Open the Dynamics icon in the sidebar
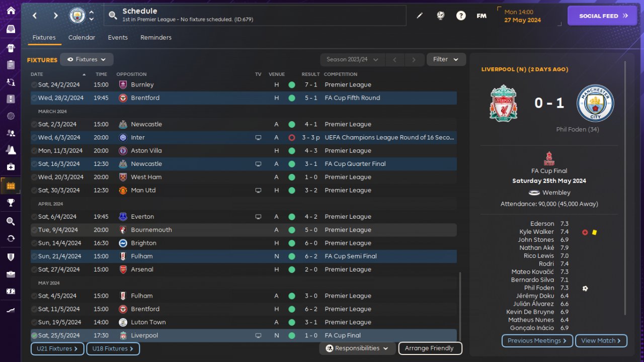This screenshot has height=362, width=644. pyautogui.click(x=11, y=81)
